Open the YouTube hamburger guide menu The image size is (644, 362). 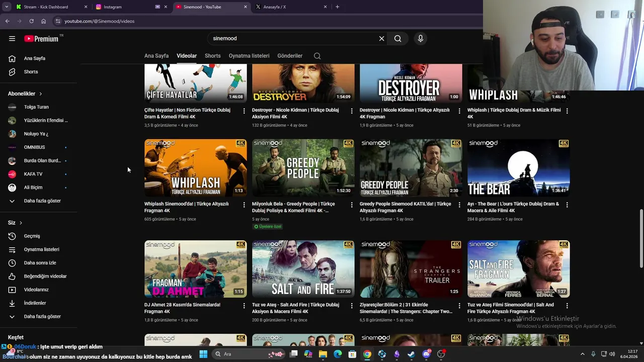[x=12, y=39]
